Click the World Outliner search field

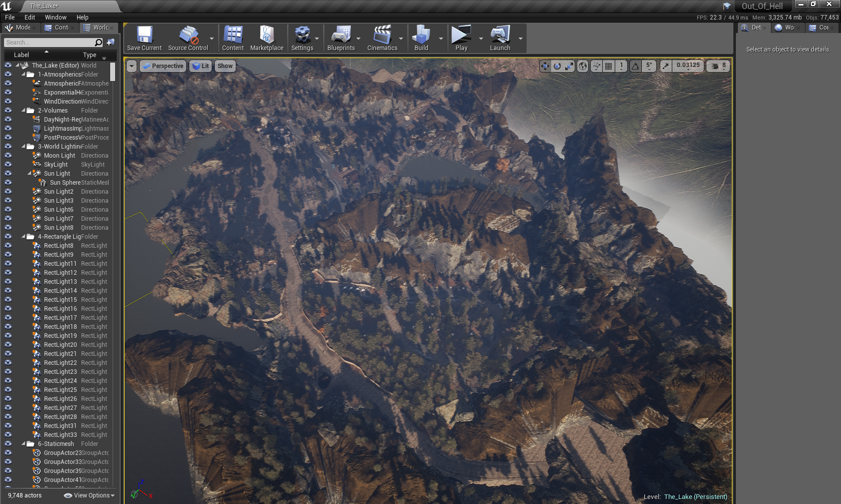click(x=49, y=43)
